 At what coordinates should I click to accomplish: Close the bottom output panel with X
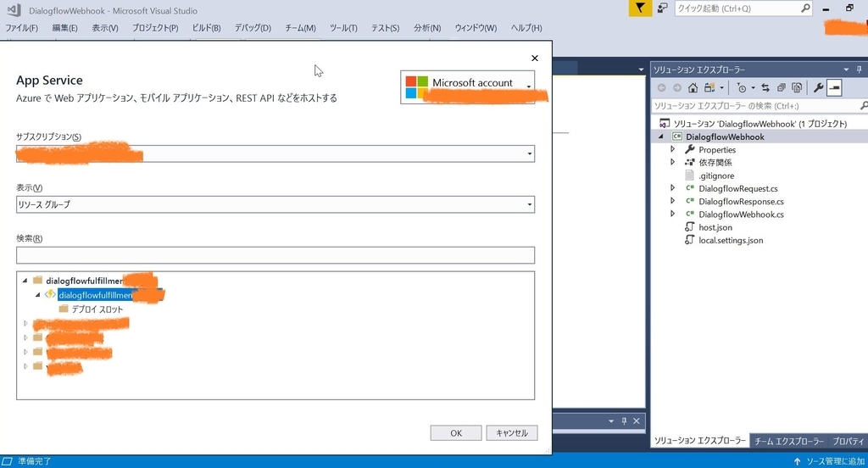coord(637,421)
